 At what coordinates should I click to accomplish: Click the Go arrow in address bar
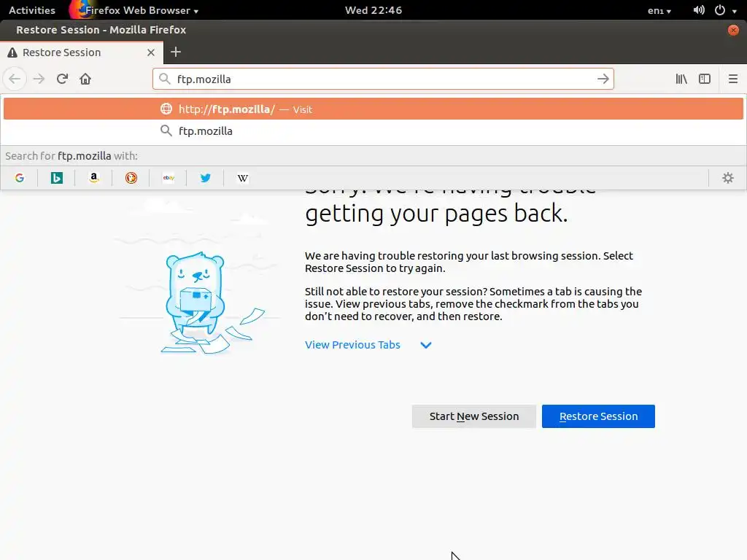(603, 79)
